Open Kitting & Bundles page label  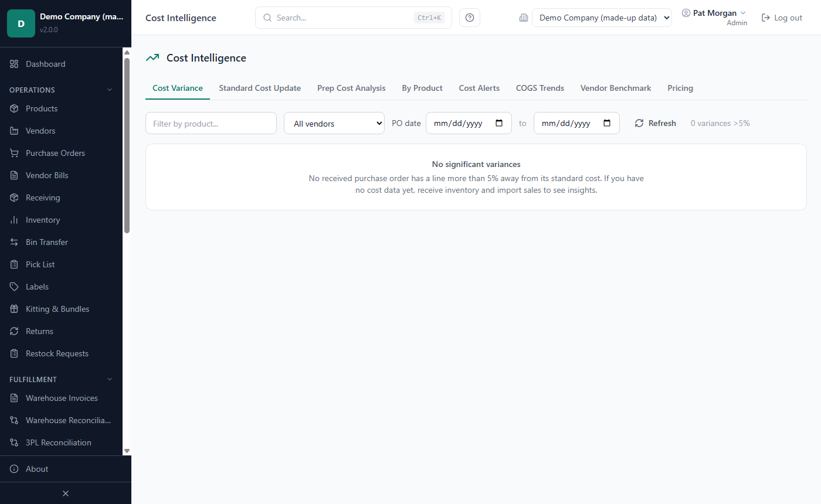click(x=57, y=309)
